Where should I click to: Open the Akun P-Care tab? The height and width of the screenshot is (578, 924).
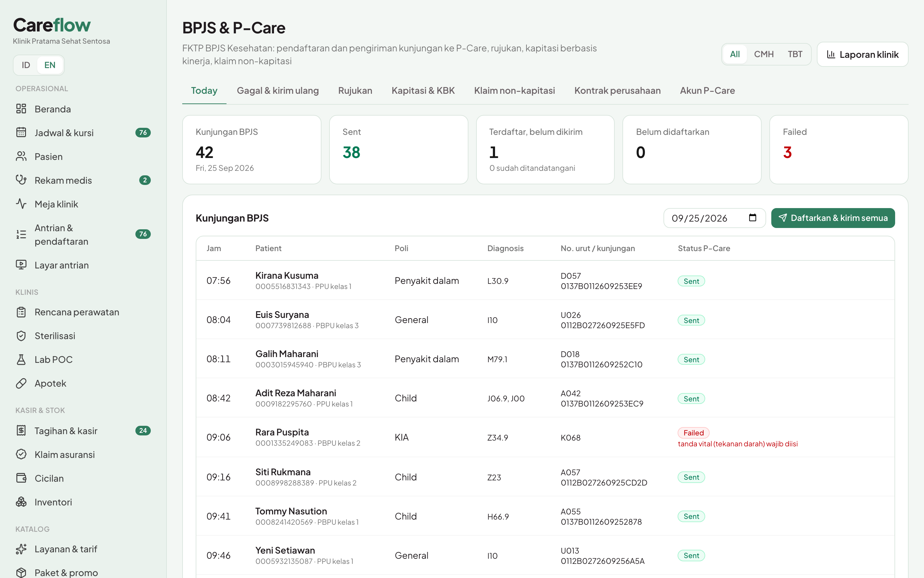tap(707, 91)
